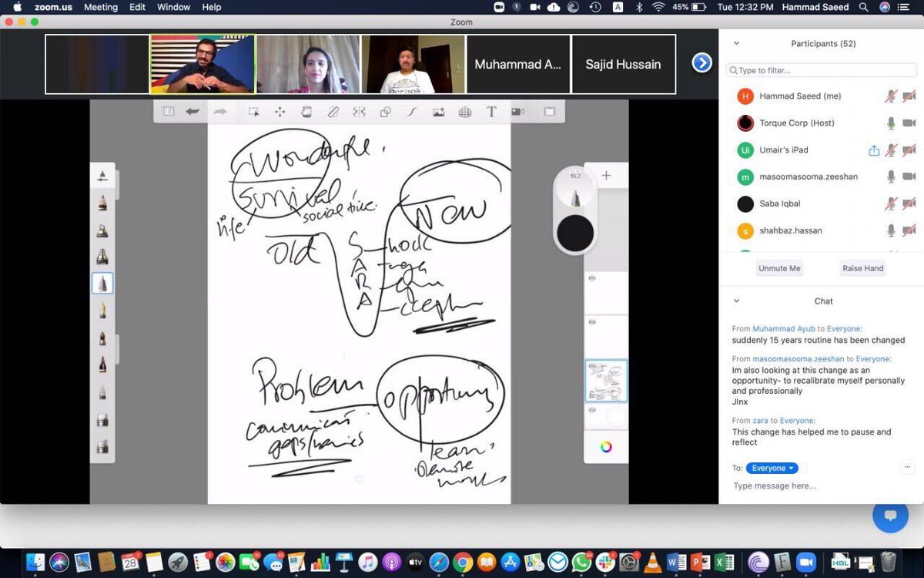This screenshot has height=578, width=924.
Task: Select the bottom eraser brush in palette
Action: coord(102,447)
